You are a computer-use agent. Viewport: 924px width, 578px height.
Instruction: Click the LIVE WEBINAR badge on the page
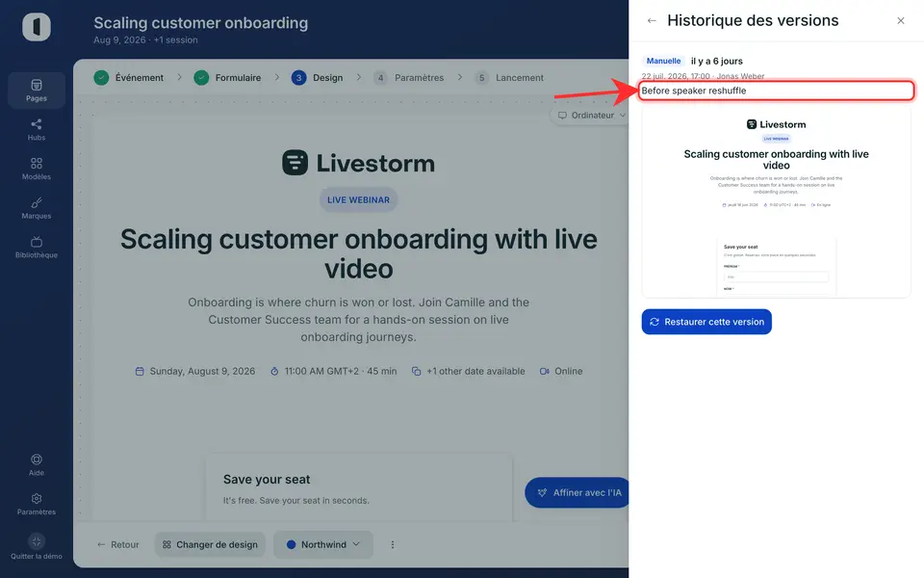(x=358, y=200)
